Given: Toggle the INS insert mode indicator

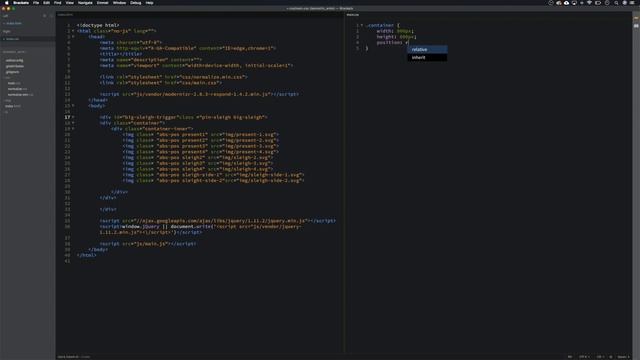Looking at the screenshot, I should tap(570, 357).
